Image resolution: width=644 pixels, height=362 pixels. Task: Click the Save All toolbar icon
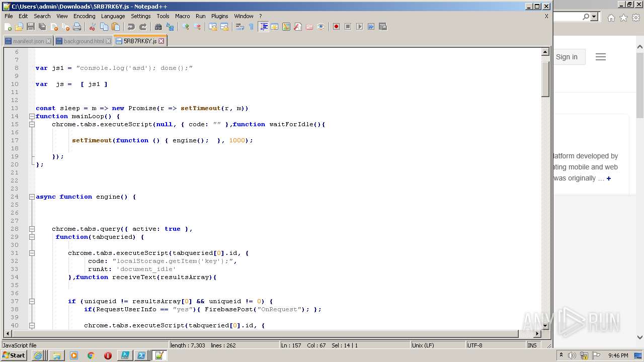click(42, 27)
